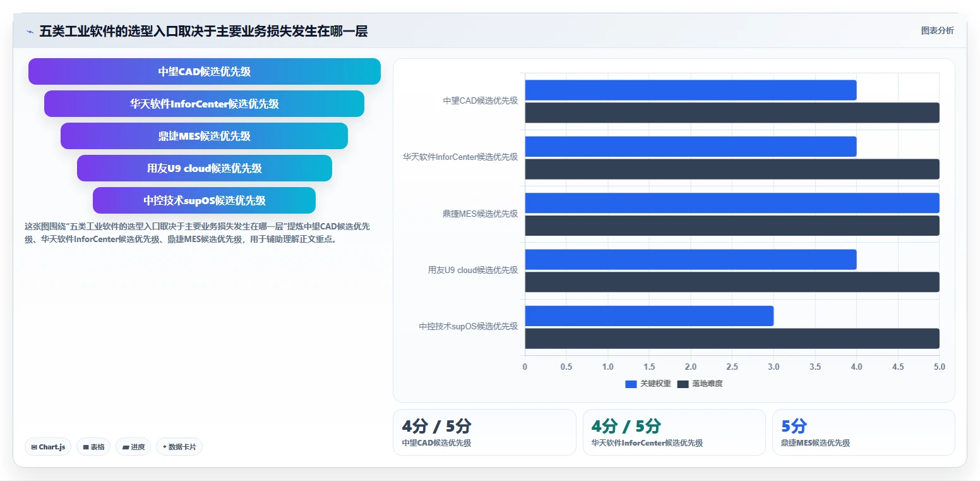
Task: Click the 用友U9 cloud候选优先级 chart axis label
Action: (473, 270)
